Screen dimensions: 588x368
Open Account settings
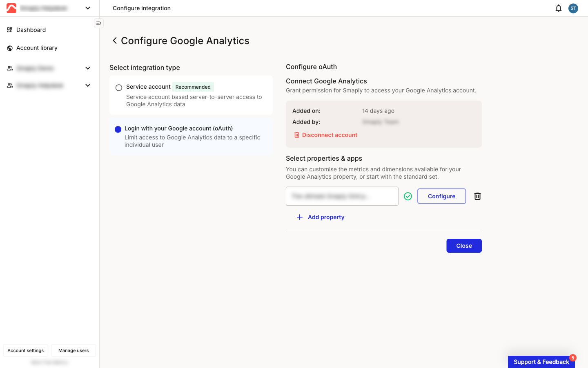(26, 350)
